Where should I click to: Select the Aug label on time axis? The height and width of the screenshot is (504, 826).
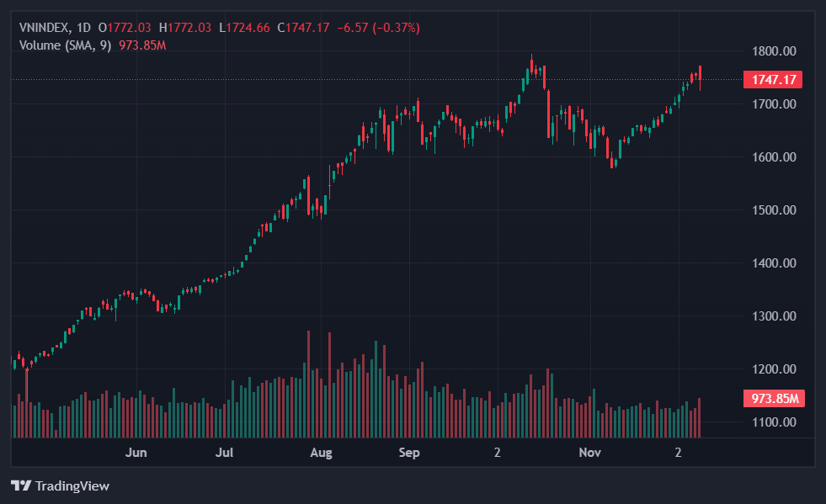[x=321, y=453]
